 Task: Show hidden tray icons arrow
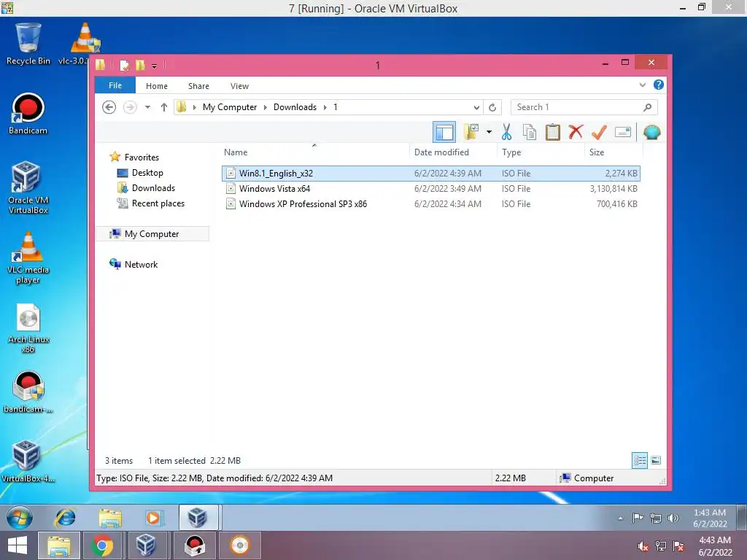[620, 518]
